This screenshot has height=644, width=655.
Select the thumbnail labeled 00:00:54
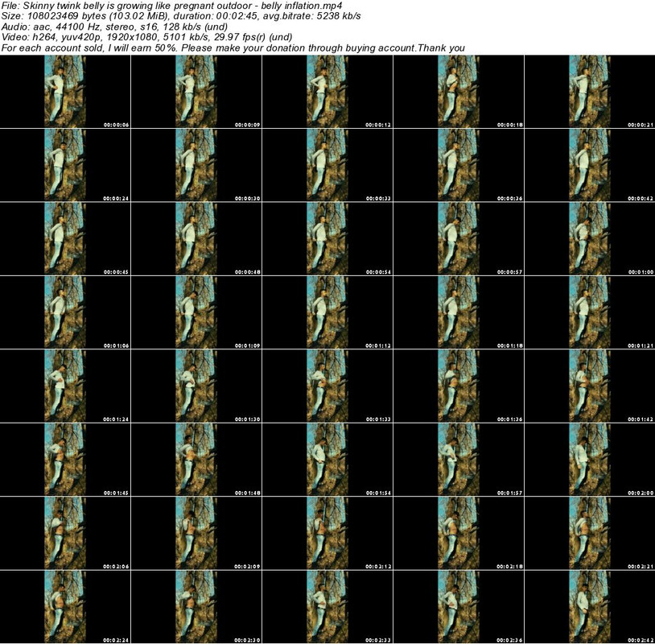[327, 238]
